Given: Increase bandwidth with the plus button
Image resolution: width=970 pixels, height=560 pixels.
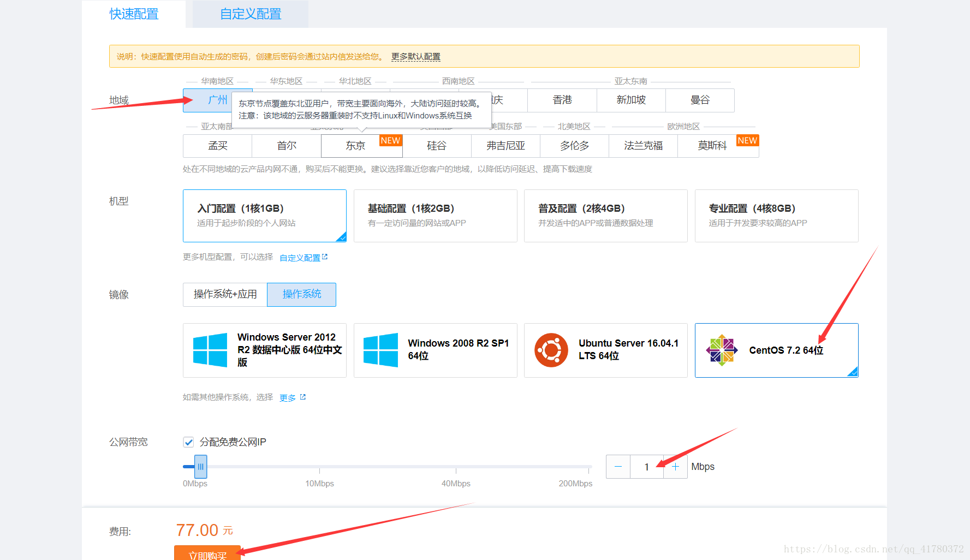Looking at the screenshot, I should pyautogui.click(x=675, y=467).
